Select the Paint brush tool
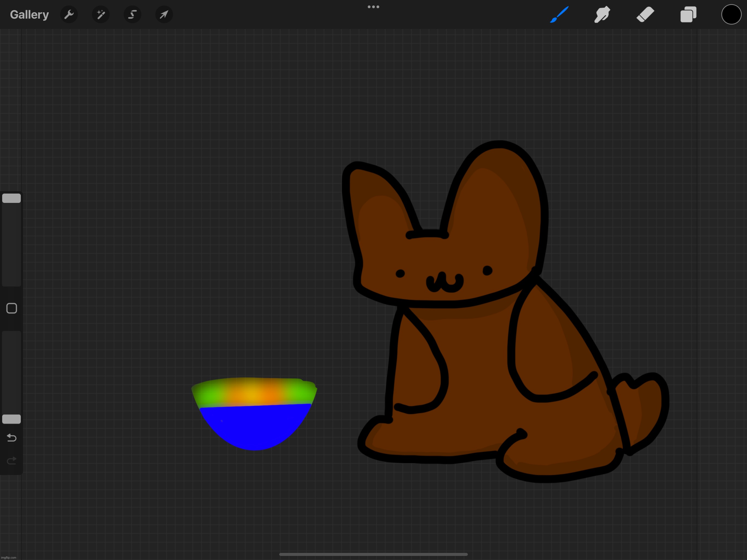Screen dimensions: 747x560 pyautogui.click(x=559, y=14)
